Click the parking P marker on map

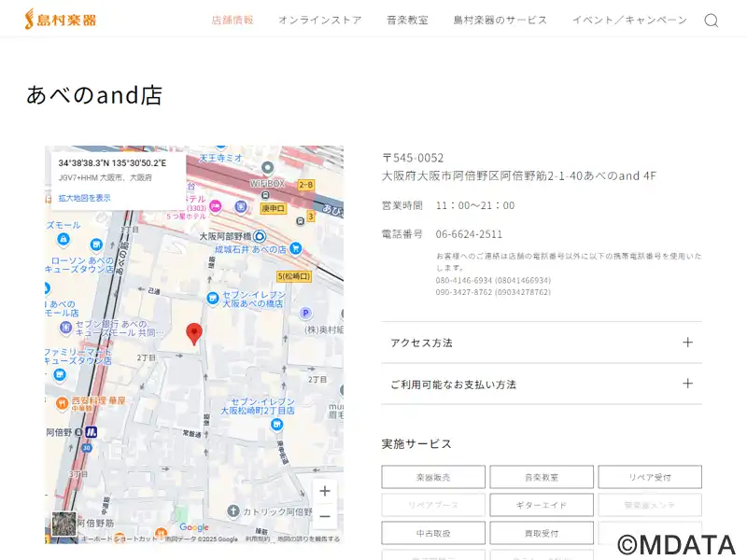305,313
